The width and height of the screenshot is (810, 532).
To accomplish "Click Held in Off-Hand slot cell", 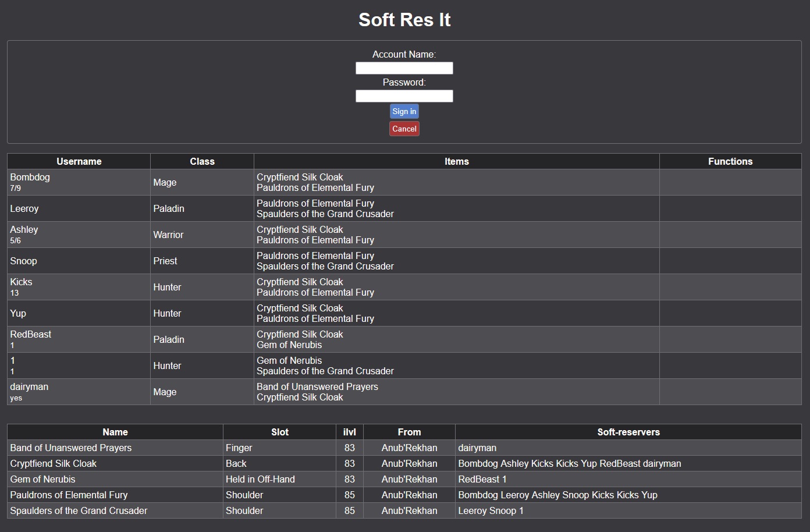I will [260, 479].
